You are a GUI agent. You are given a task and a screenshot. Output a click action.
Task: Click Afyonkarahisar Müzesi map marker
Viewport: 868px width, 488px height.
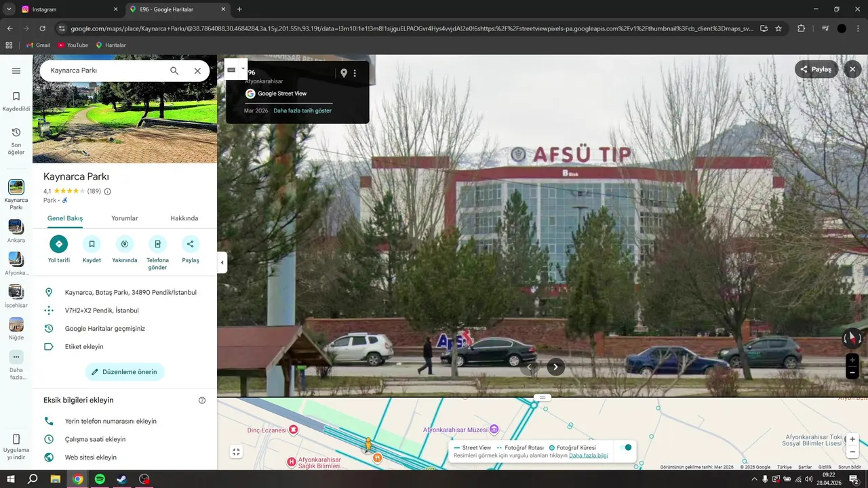tap(494, 429)
